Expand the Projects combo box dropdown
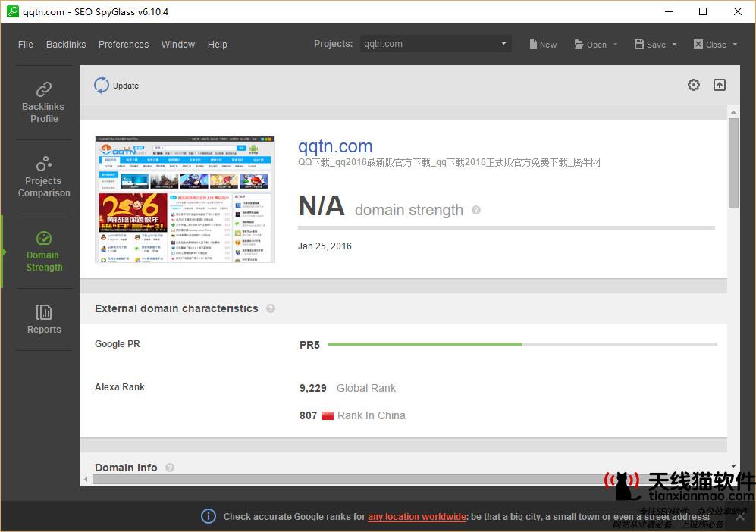Image resolution: width=756 pixels, height=532 pixels. (x=503, y=44)
